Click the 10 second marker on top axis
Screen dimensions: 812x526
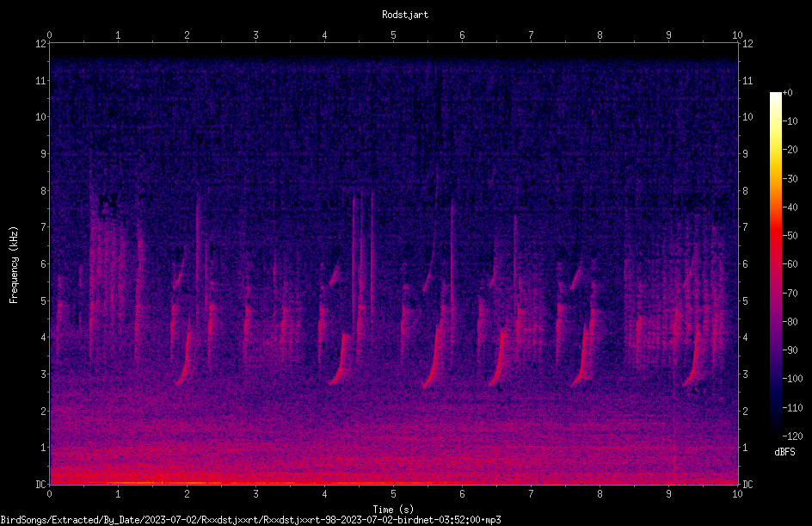(737, 34)
